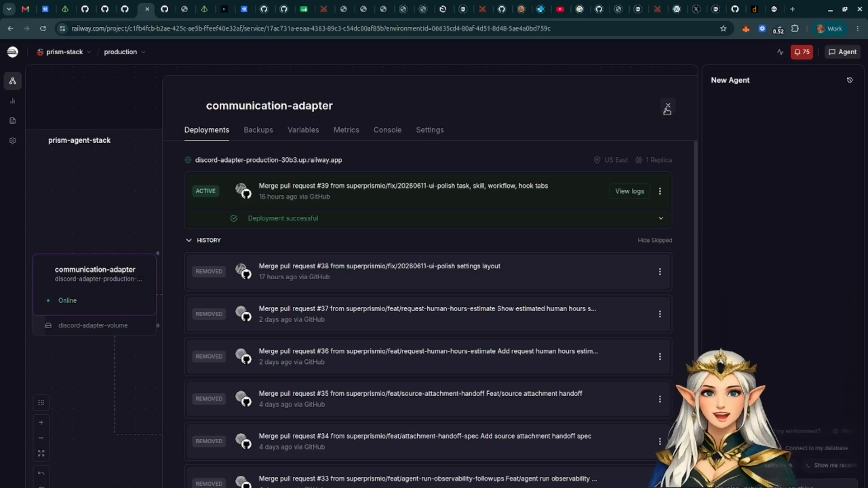Click the Merge pull request #37 title
Image resolution: width=868 pixels, height=488 pixels.
427,309
